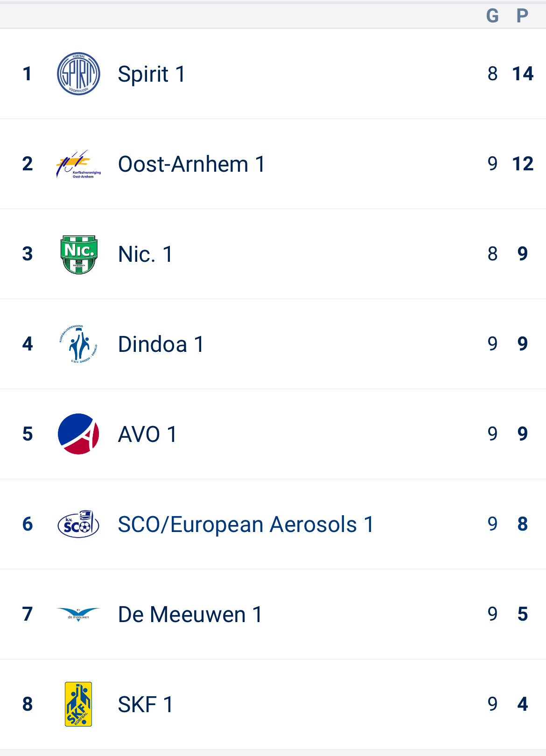Open SCO/European Aerosols 1 team
The width and height of the screenshot is (546, 756).
click(245, 525)
